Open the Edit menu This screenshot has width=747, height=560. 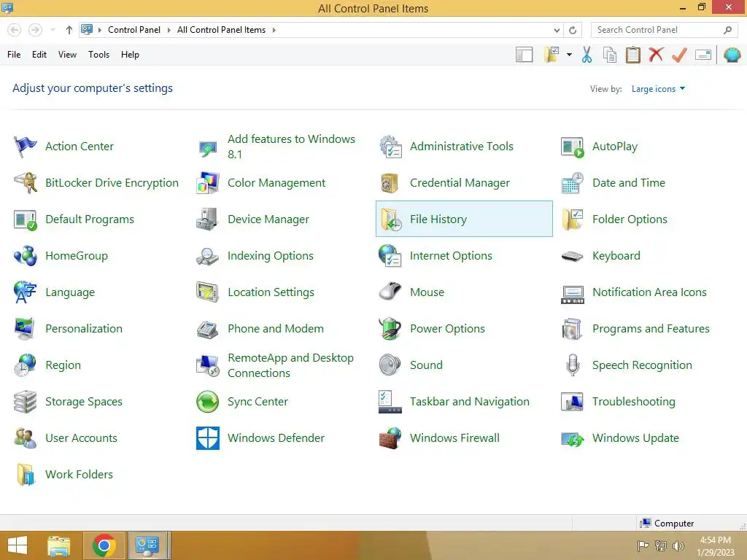[39, 55]
